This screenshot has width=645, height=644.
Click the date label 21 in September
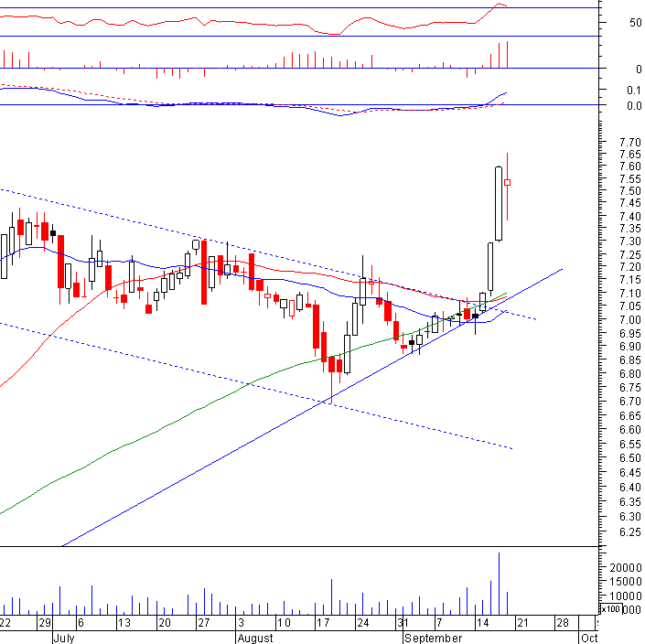[x=522, y=623]
